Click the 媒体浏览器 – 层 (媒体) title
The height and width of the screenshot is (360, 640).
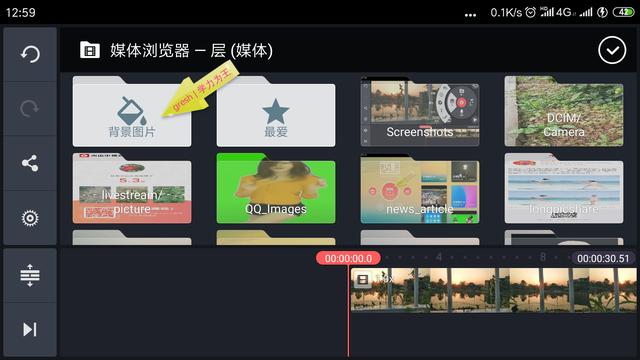coord(191,51)
